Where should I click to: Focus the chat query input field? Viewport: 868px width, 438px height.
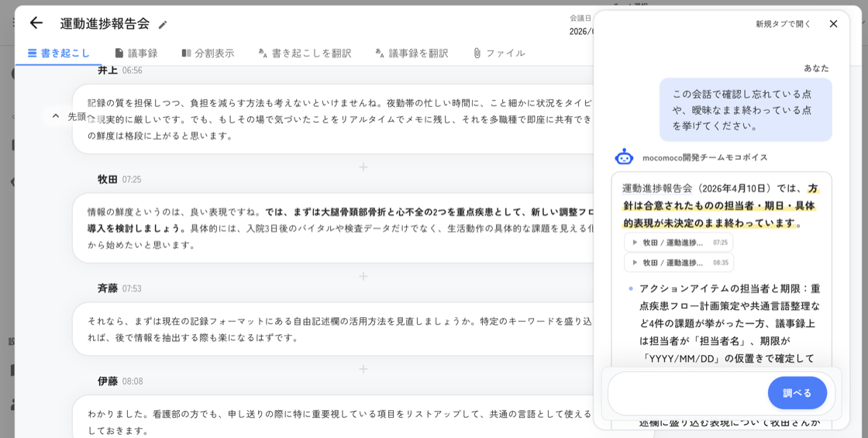point(687,393)
